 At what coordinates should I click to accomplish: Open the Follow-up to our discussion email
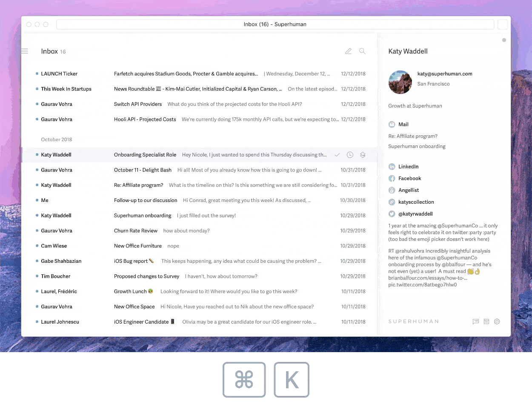[199, 200]
